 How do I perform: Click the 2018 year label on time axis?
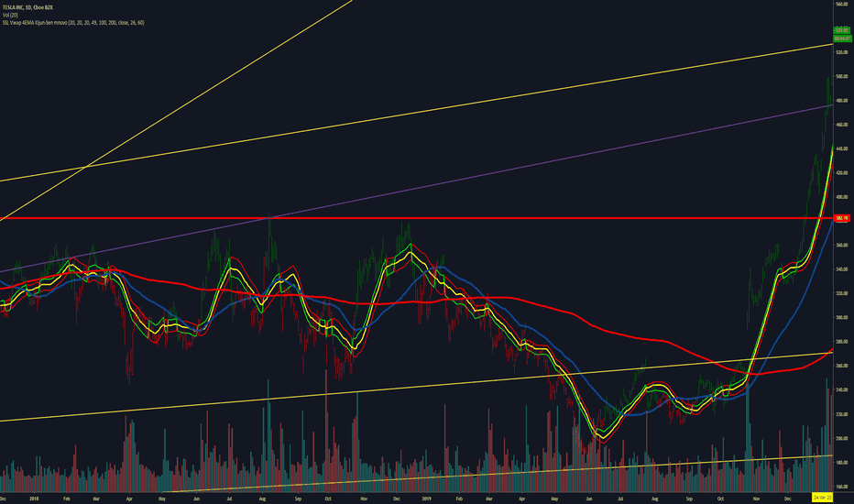(34, 499)
